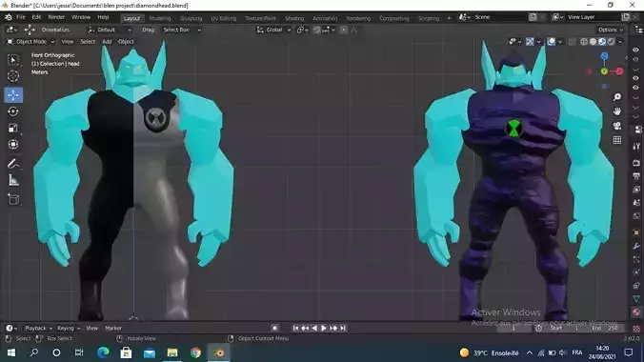Toggle timeline auto keying record button
Screen dimensions: 644x362
[274, 328]
